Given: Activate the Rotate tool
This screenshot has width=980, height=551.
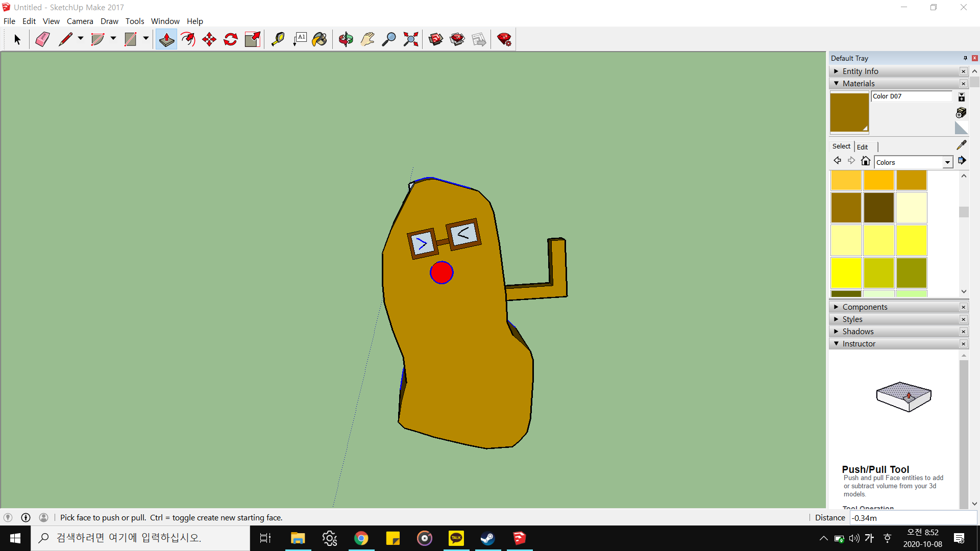Looking at the screenshot, I should 231,39.
